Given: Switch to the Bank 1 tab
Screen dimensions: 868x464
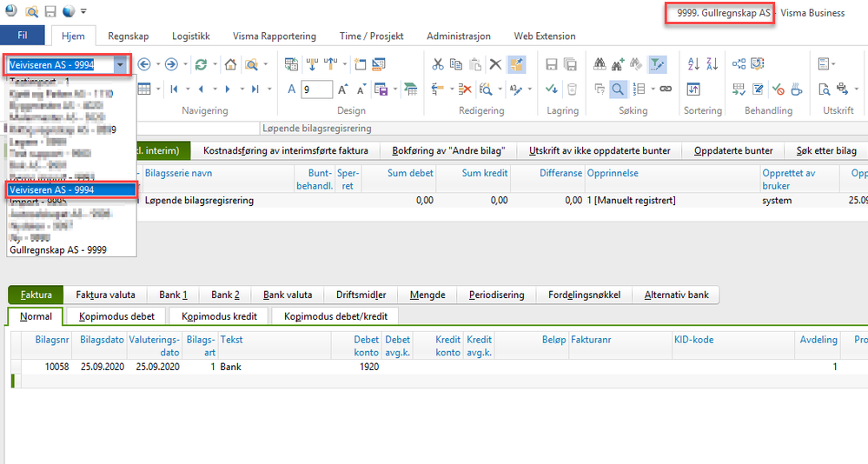Looking at the screenshot, I should [170, 295].
